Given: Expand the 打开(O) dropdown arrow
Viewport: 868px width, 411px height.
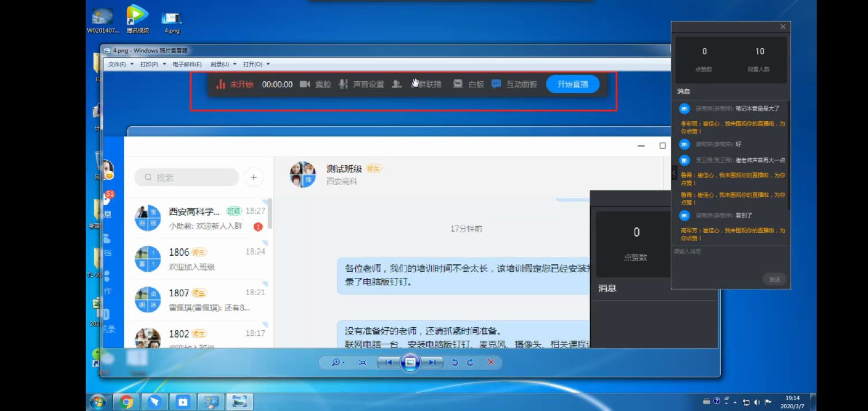Looking at the screenshot, I should [268, 64].
